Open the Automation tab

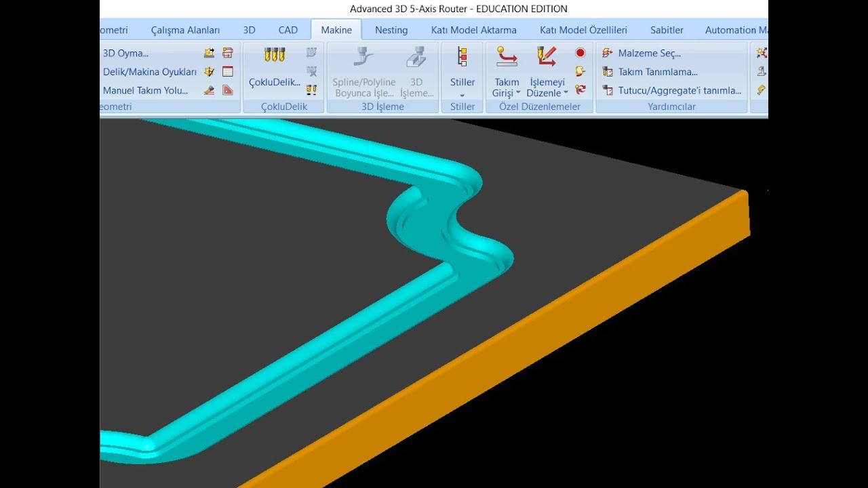(736, 30)
